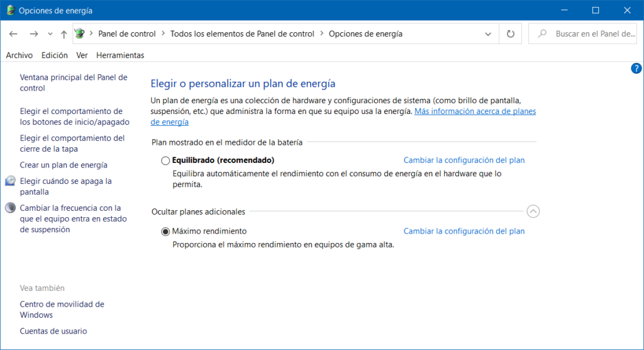Click the screen-off monitor icon in sidebar

[10, 181]
